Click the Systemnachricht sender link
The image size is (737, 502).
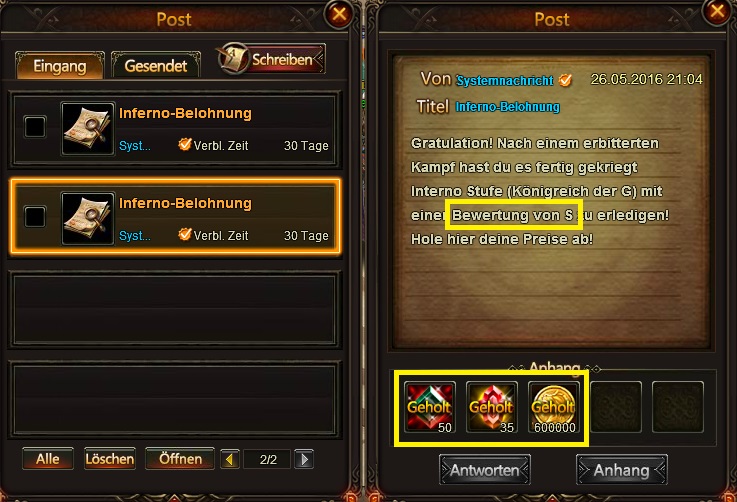(x=505, y=81)
